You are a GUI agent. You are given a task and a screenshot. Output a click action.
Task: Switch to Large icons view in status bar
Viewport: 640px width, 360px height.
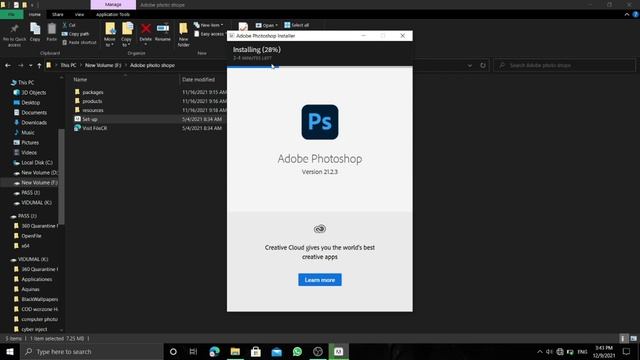(633, 338)
